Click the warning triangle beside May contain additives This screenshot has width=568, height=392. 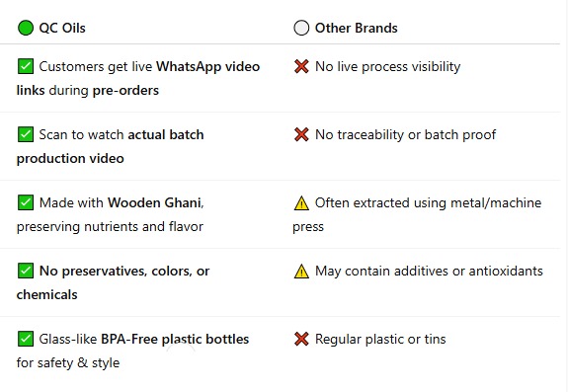pos(301,272)
